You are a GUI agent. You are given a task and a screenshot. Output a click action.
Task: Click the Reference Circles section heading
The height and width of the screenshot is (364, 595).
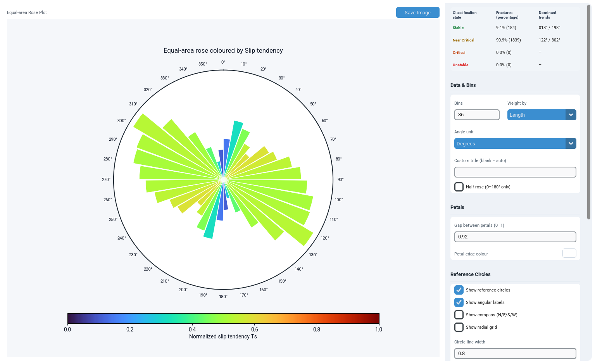pyautogui.click(x=470, y=274)
